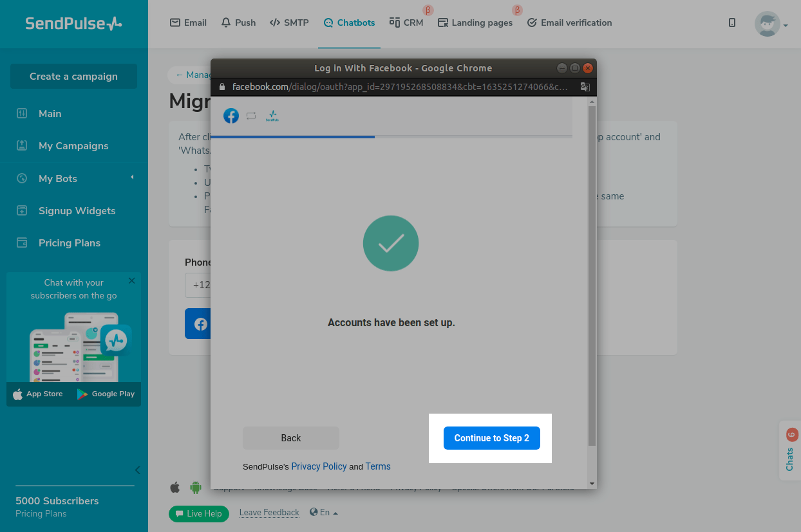This screenshot has height=532, width=801.
Task: Click the Apple icon in the page footer
Action: pyautogui.click(x=175, y=488)
